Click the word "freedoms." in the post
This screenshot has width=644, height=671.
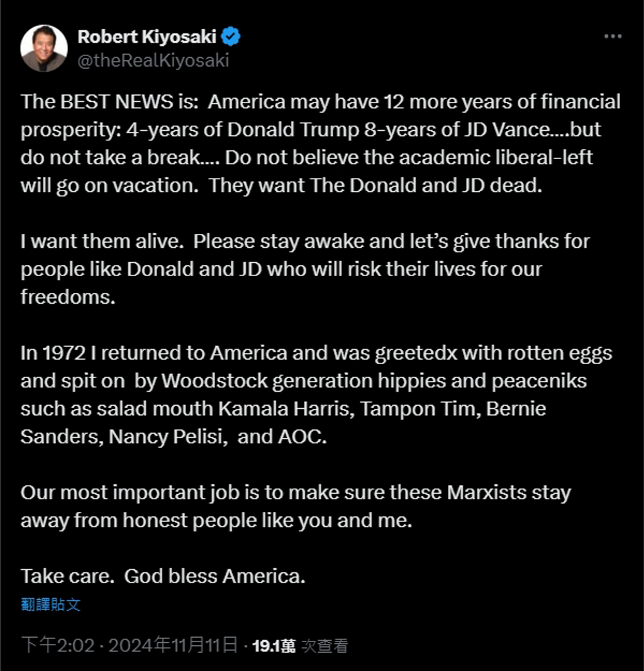(x=68, y=297)
